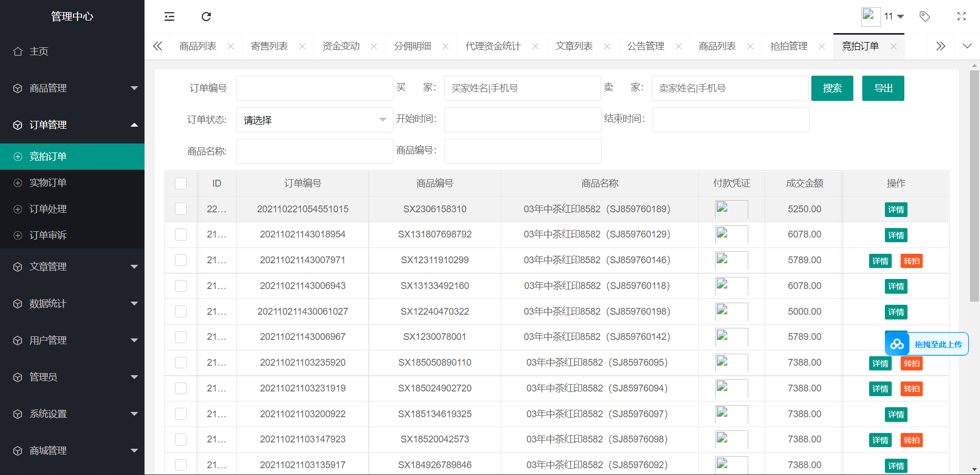Open the tab options chevron dropdown
This screenshot has height=475, width=980.
[967, 46]
